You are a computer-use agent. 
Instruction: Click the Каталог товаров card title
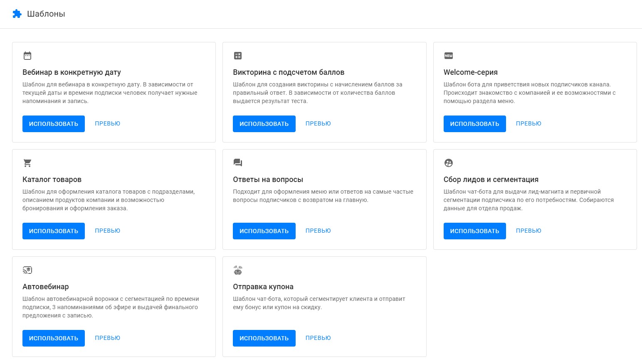52,180
